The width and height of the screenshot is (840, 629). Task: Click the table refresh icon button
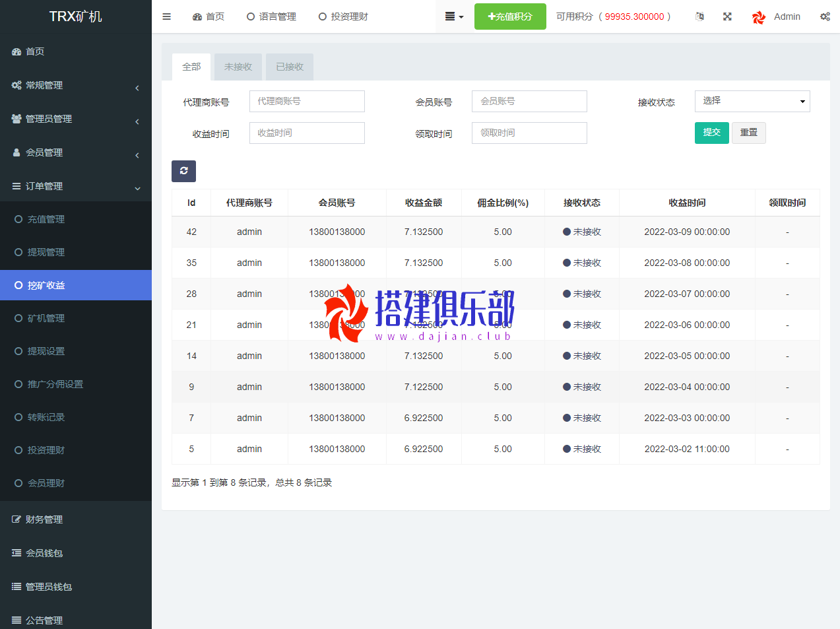(183, 171)
